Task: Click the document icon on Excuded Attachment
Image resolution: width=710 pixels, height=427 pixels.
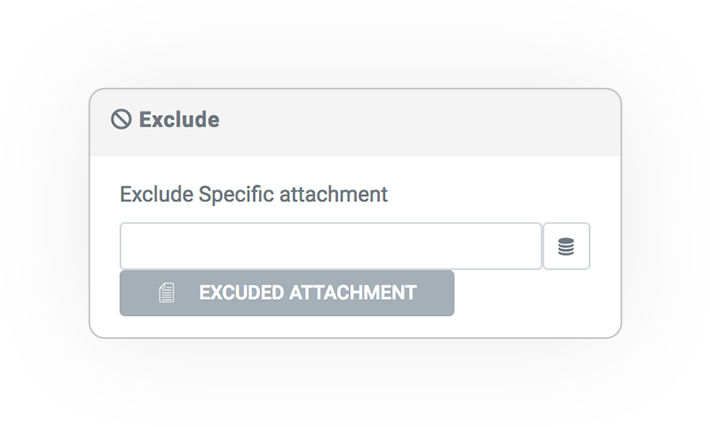Action: click(x=167, y=293)
